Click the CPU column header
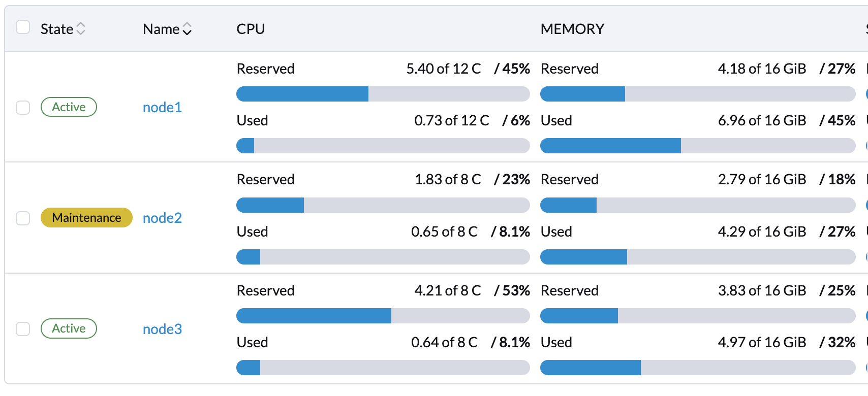The width and height of the screenshot is (868, 396). (x=250, y=29)
